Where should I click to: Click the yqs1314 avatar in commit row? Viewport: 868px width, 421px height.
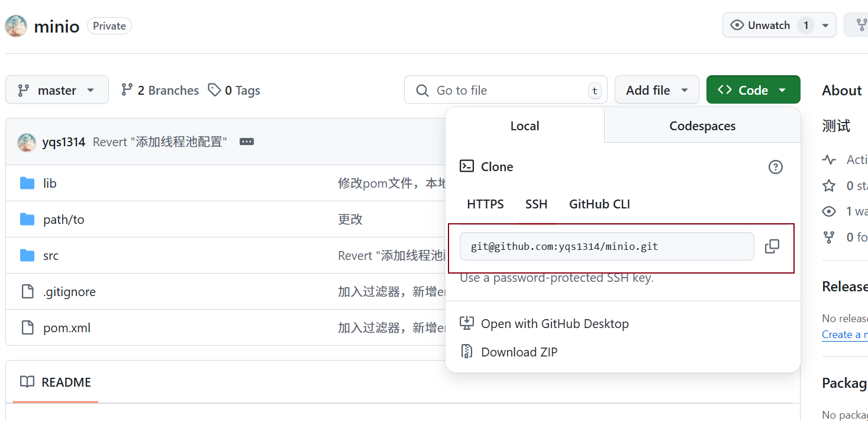(x=27, y=142)
